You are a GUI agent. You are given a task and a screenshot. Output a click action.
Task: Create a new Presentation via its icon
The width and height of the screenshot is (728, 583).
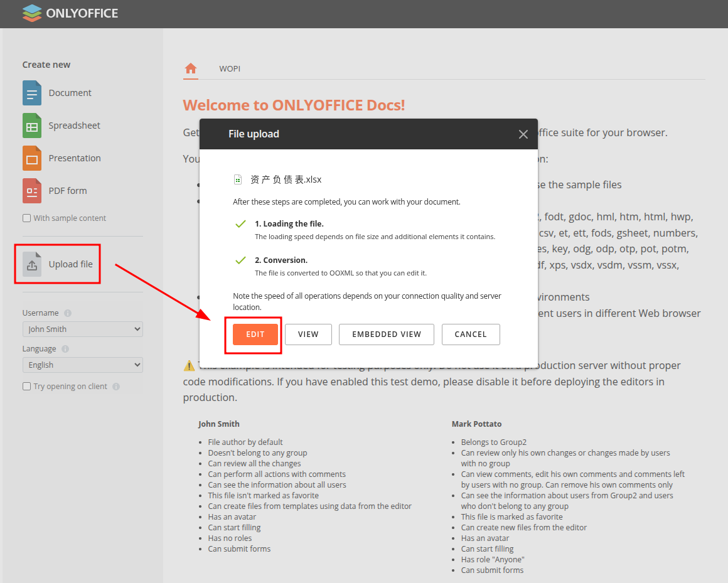(x=32, y=158)
